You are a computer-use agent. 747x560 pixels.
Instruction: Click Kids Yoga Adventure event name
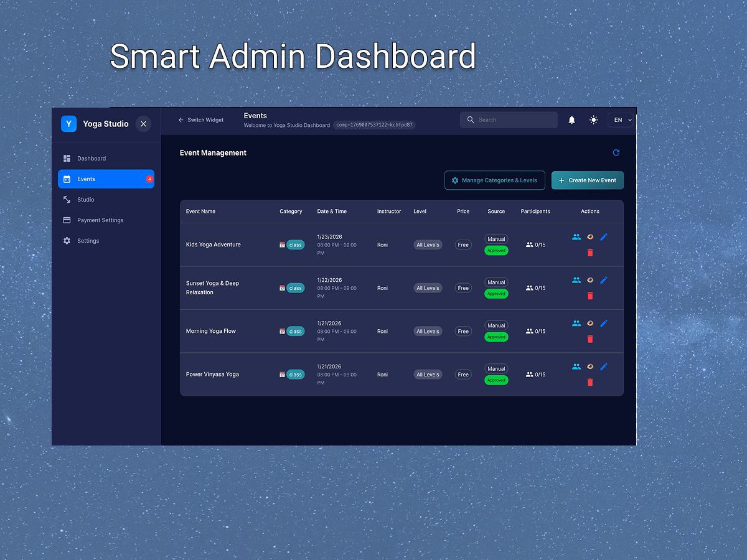pos(214,245)
